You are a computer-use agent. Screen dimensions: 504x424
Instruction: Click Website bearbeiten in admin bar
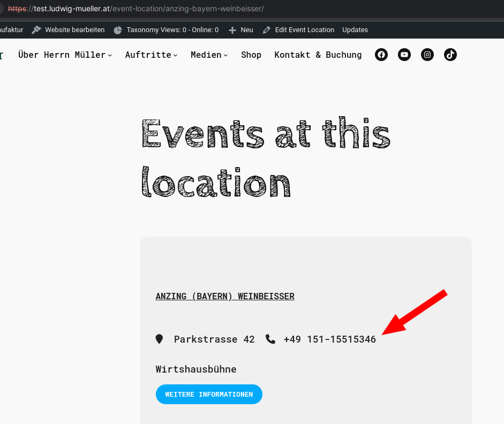point(74,30)
